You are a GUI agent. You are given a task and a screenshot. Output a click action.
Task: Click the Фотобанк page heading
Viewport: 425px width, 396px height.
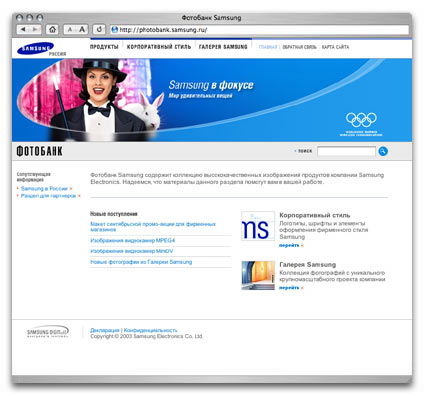tap(39, 151)
